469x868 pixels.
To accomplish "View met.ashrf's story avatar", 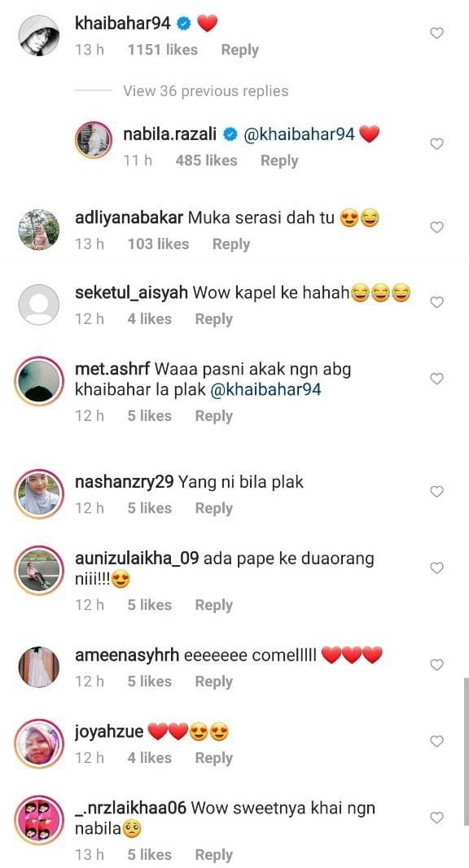I will pos(39,381).
